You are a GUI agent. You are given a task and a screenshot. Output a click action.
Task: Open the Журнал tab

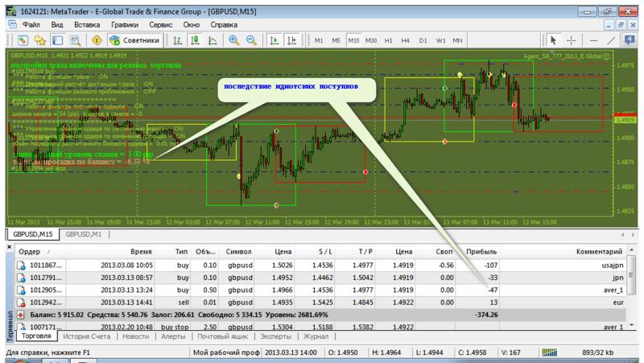(316, 336)
